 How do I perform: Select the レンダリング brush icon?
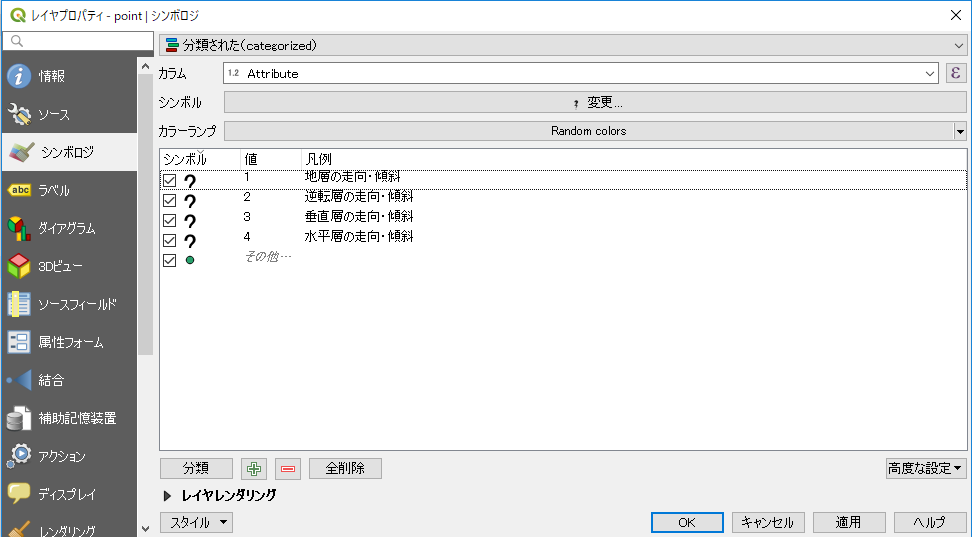click(19, 528)
